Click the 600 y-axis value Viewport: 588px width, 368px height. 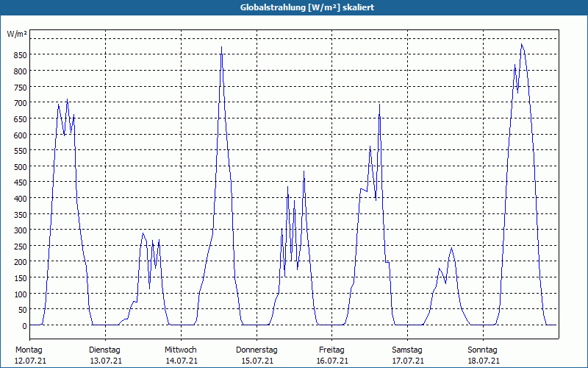pos(20,135)
